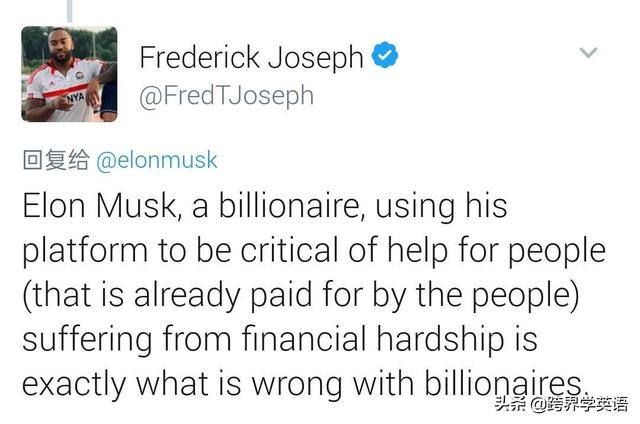This screenshot has width=640, height=424.
Task: Select the line 'suffering from financial hardship is'
Action: click(x=280, y=339)
